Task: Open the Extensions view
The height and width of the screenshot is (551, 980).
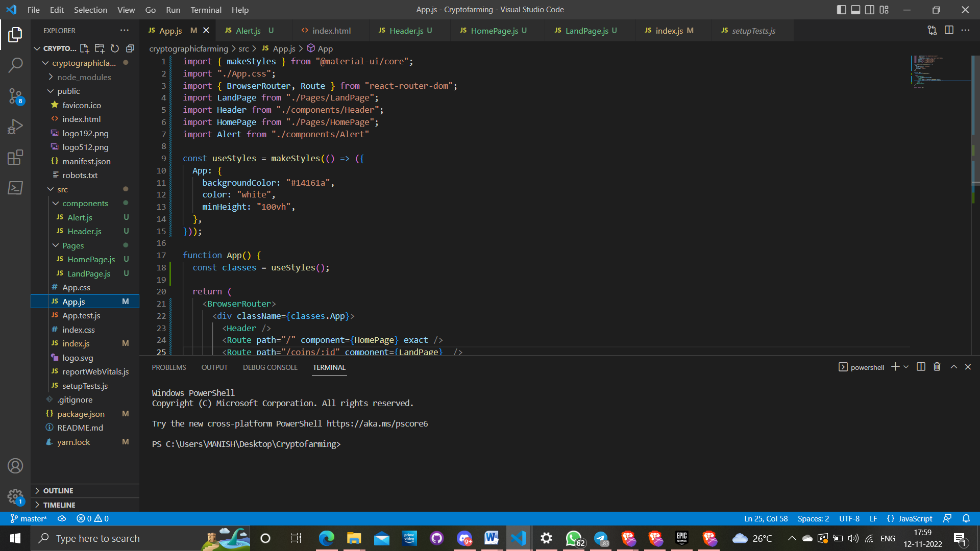Action: [x=15, y=157]
